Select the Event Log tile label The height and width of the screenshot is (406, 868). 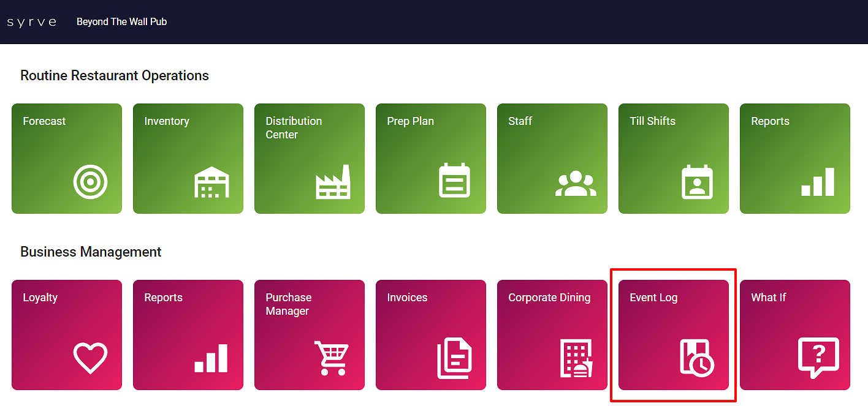pos(653,298)
